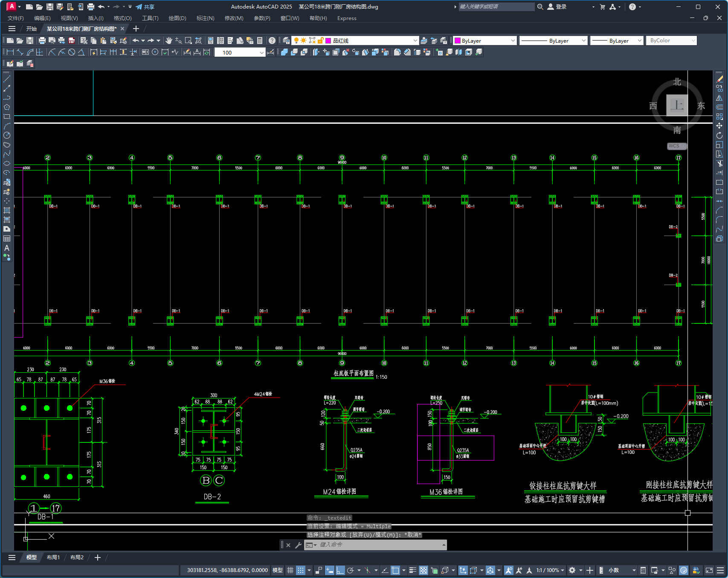Add a new drawing tab with the plus button
728x578 pixels.
(x=136, y=29)
